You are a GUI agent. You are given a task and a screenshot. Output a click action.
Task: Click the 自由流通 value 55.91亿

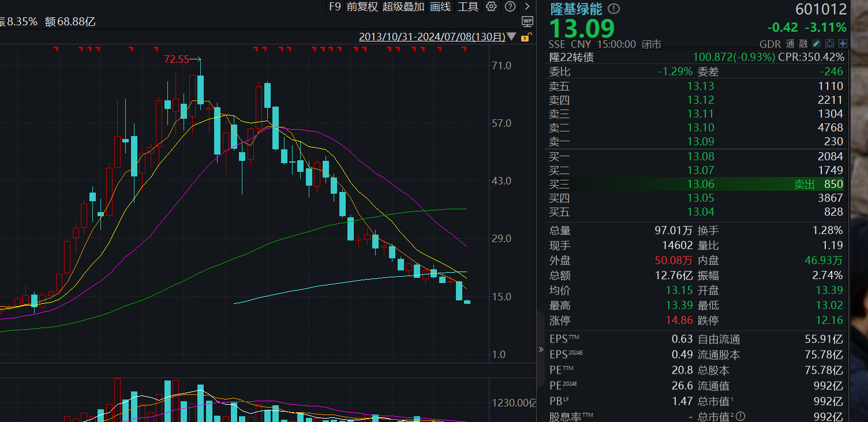tap(824, 339)
